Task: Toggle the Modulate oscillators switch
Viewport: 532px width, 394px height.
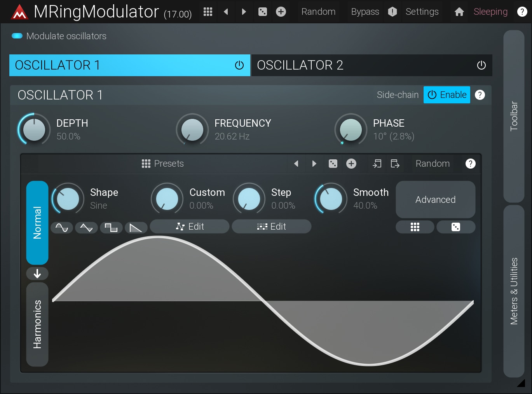Action: pyautogui.click(x=17, y=36)
